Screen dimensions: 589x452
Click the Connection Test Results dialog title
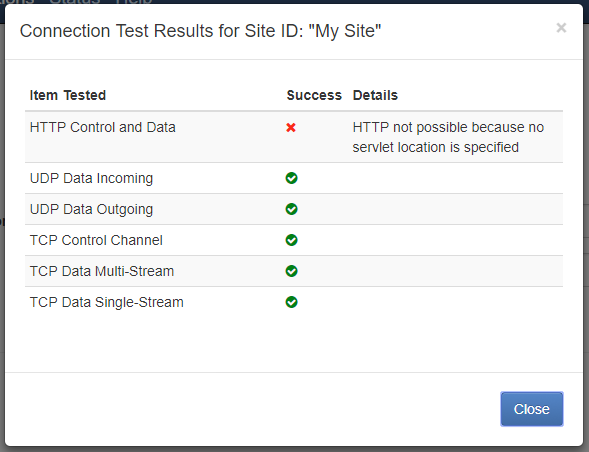pyautogui.click(x=200, y=31)
